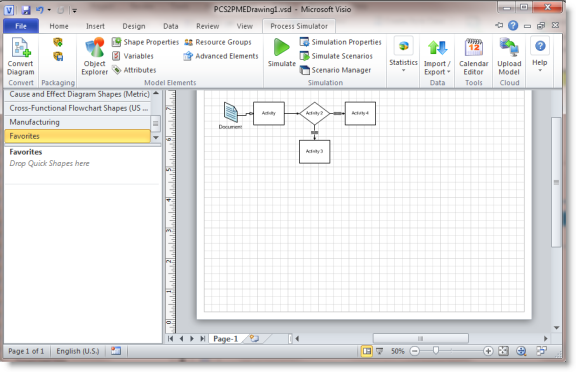Toggle the Pan and Zoom window icon

pyautogui.click(x=521, y=351)
